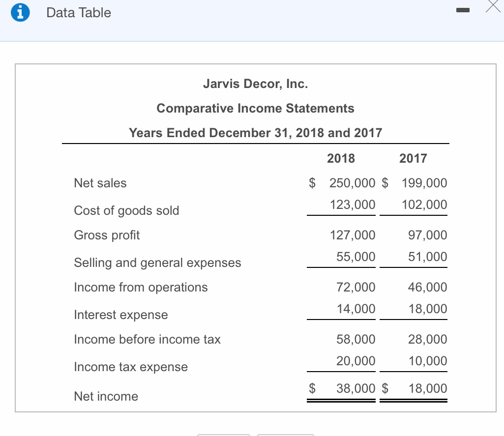This screenshot has width=504, height=436.
Task: Select the Income before income tax label
Action: point(147,339)
